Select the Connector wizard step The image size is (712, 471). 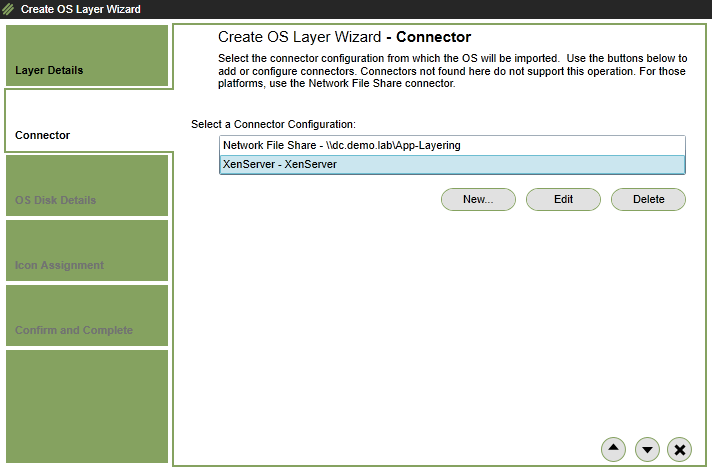89,120
